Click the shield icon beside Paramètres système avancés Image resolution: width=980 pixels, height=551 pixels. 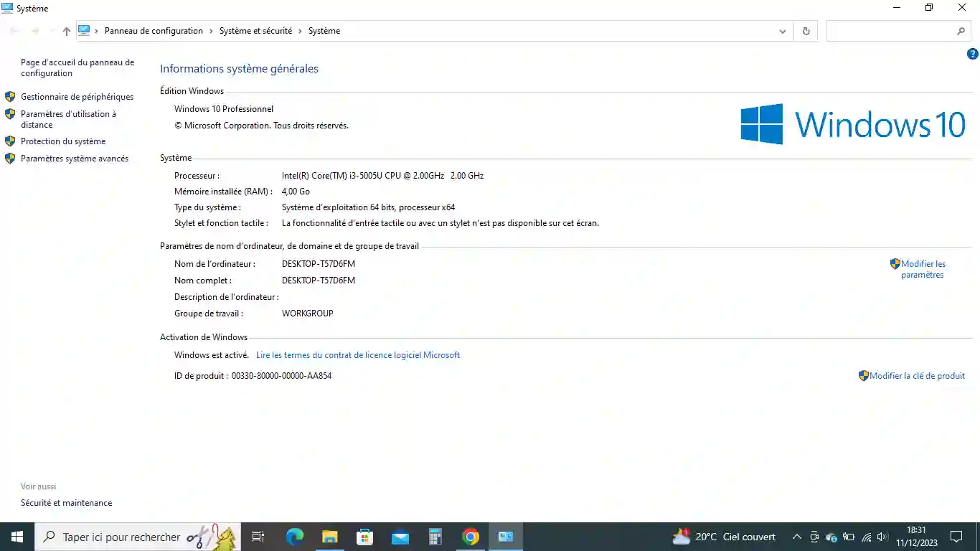tap(10, 159)
